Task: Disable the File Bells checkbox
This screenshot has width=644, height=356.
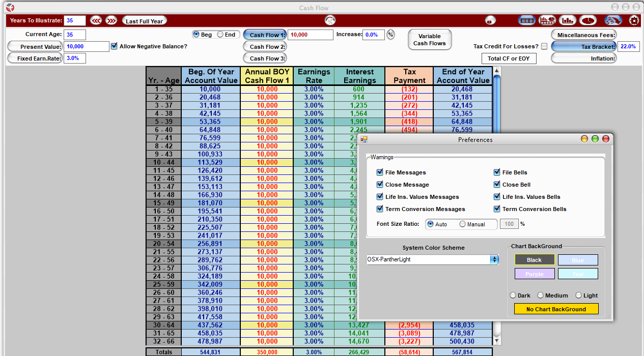Action: [x=498, y=172]
